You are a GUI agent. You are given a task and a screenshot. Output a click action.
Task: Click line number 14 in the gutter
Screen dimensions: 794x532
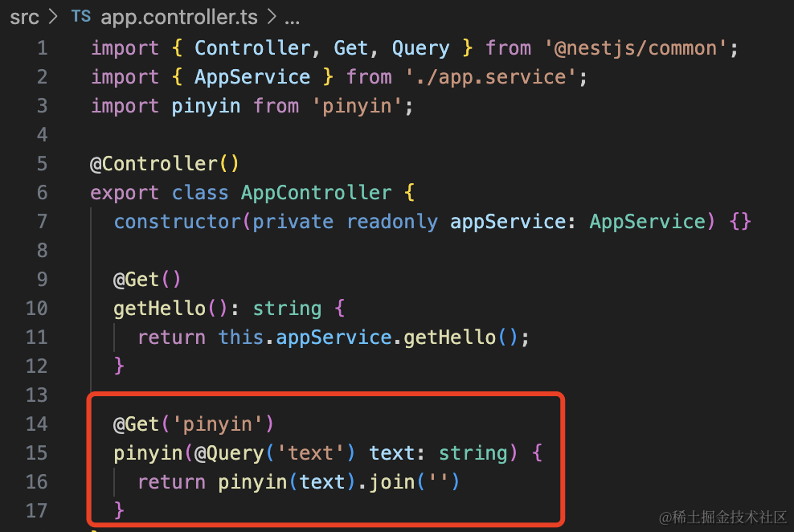coord(37,424)
